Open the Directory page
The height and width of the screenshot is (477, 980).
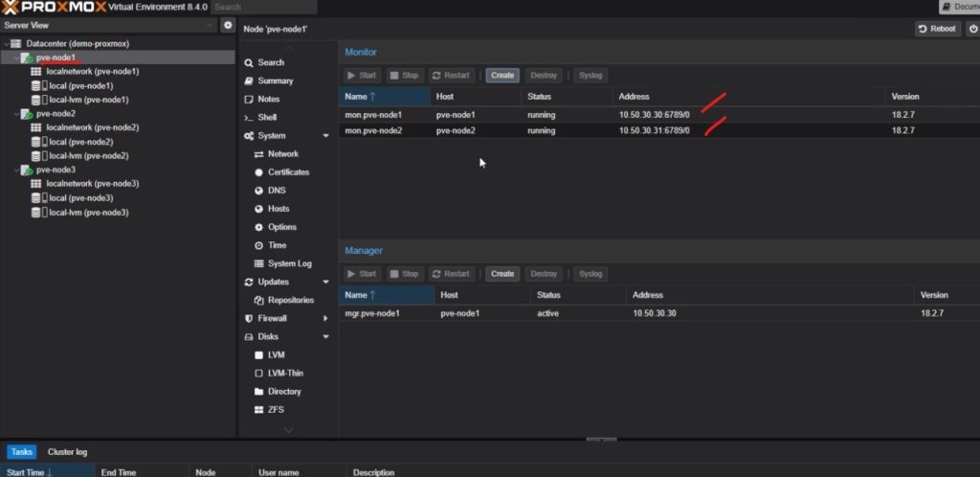(x=284, y=392)
